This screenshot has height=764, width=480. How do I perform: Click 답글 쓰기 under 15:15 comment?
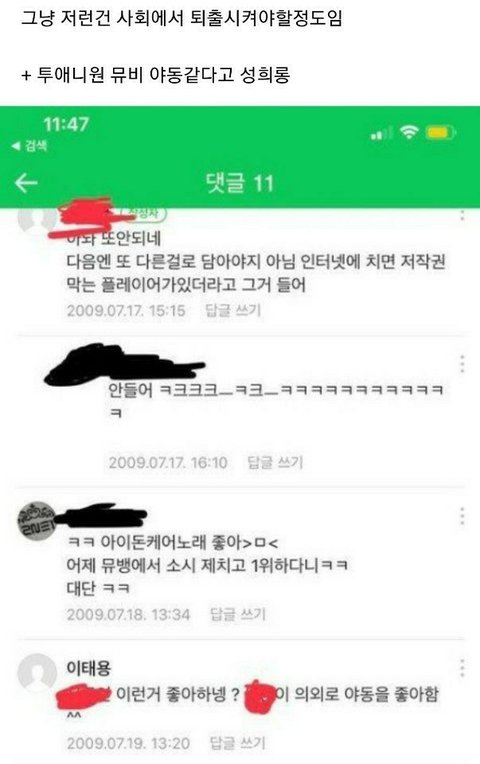[233, 310]
